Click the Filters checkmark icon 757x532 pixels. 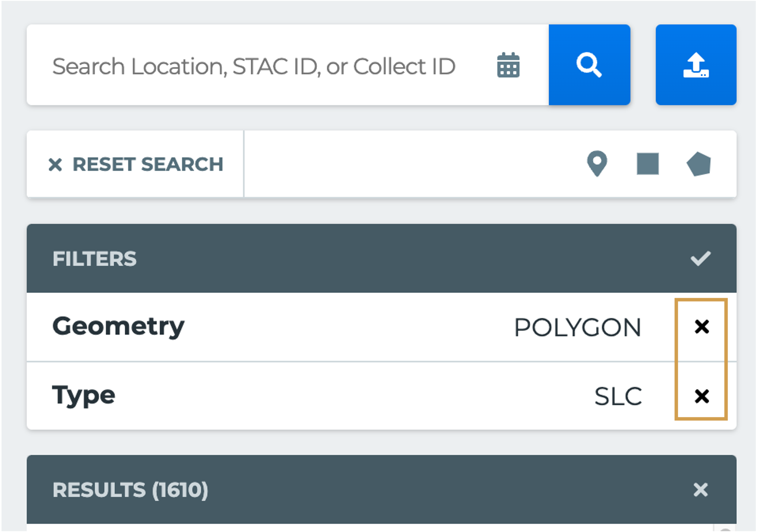(x=701, y=258)
